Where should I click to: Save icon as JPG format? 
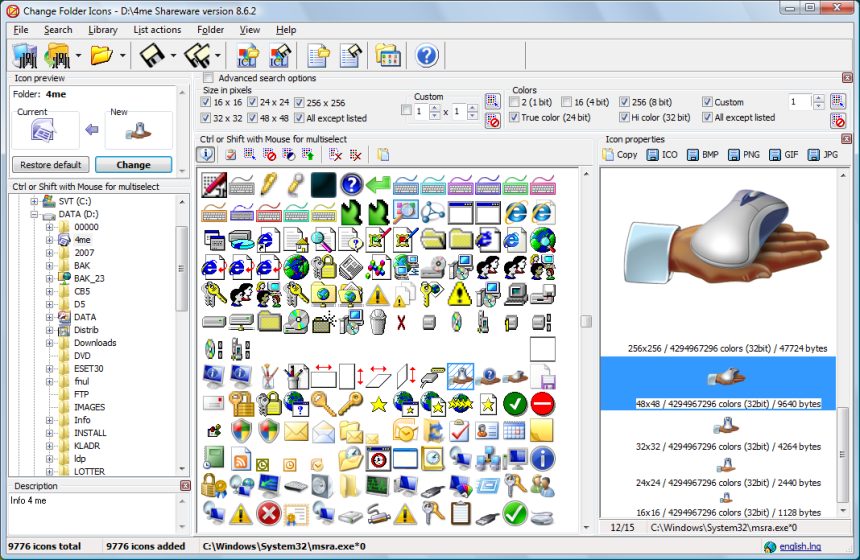[823, 155]
